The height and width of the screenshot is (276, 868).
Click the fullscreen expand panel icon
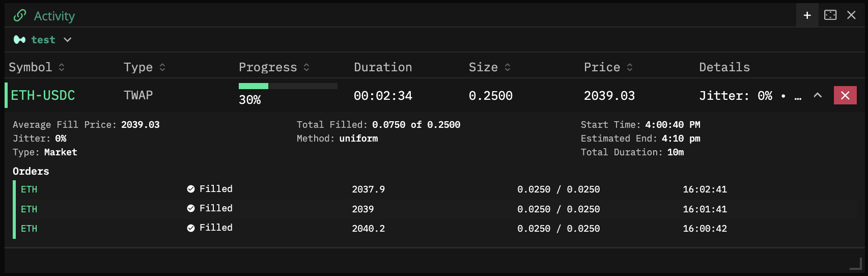pyautogui.click(x=830, y=15)
